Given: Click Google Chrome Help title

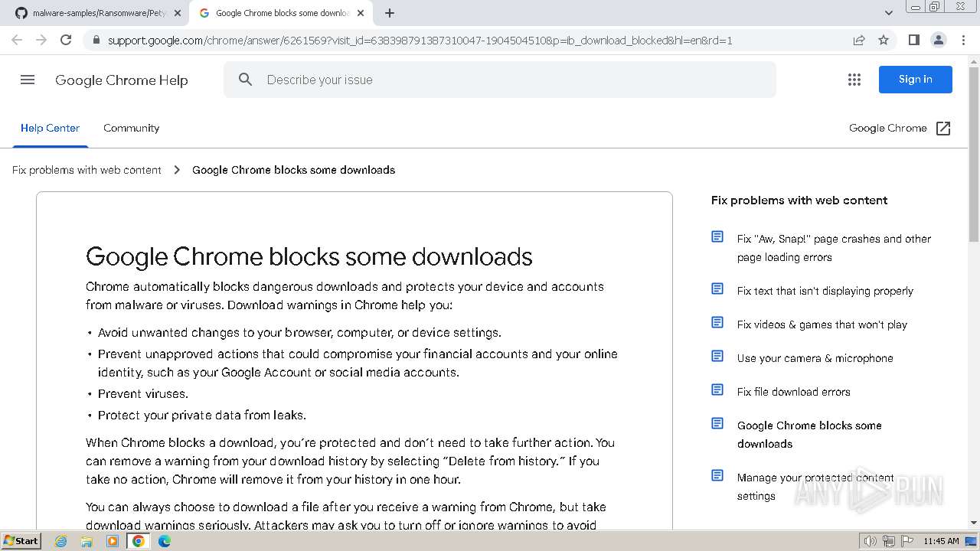Looking at the screenshot, I should (122, 80).
